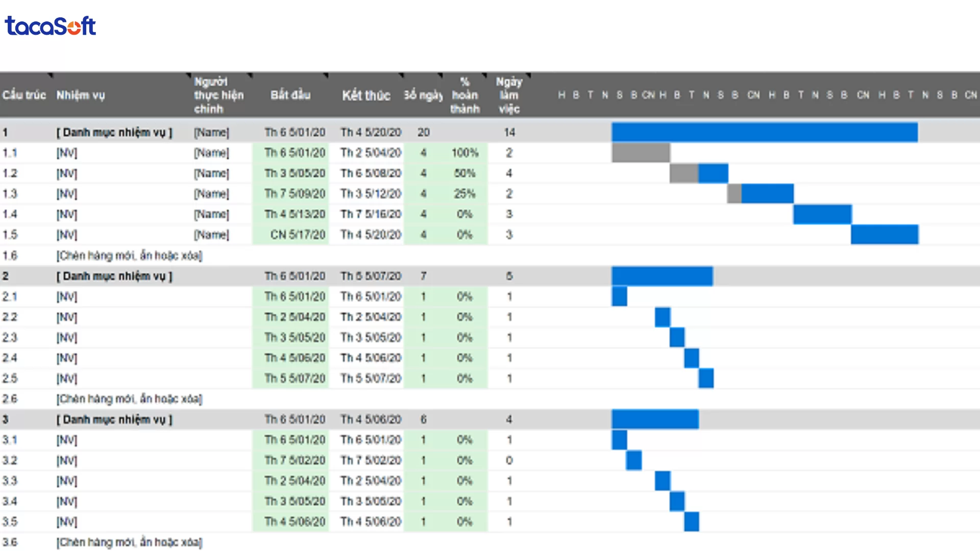
Task: Click the blue bar for category 3 summary
Action: [x=655, y=419]
